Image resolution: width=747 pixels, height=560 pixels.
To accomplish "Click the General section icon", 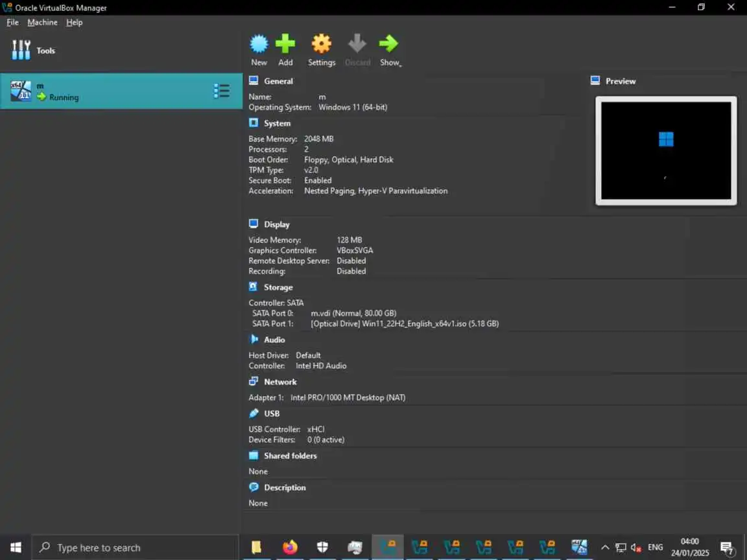I will pyautogui.click(x=254, y=81).
